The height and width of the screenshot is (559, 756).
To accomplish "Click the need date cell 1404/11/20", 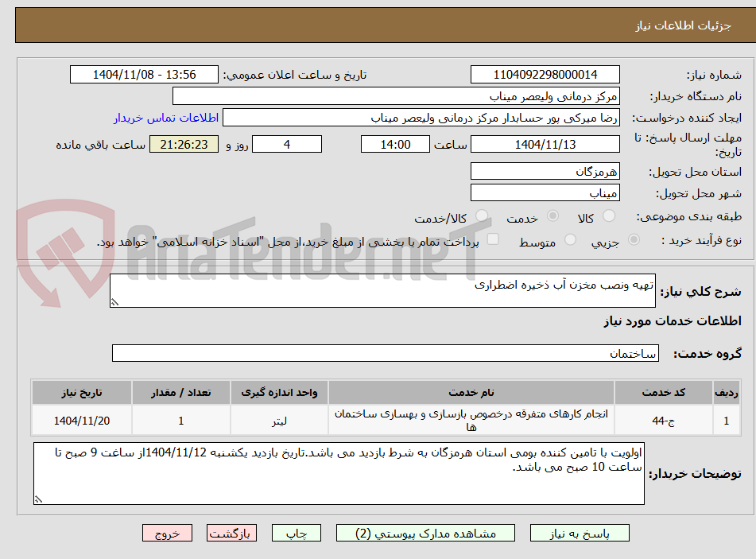I will [81, 421].
